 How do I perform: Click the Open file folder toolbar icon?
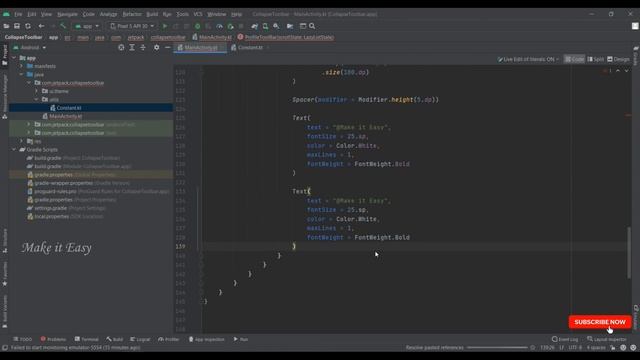pyautogui.click(x=6, y=26)
